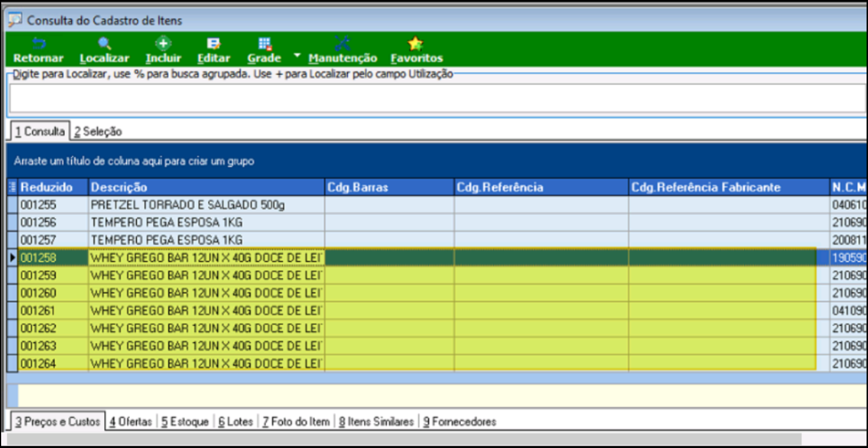Open the 6 Lotes tab
This screenshot has width=868, height=448.
[x=235, y=422]
